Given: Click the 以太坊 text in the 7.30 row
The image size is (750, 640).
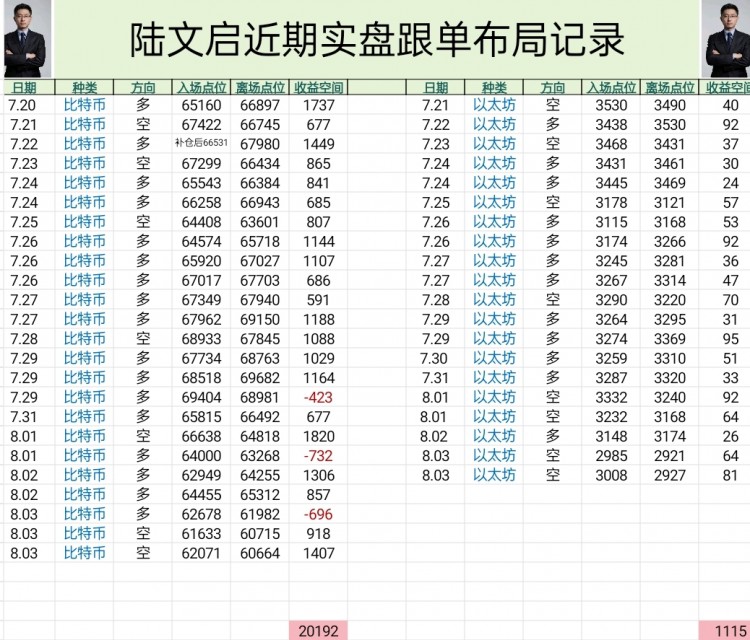Looking at the screenshot, I should [x=494, y=358].
